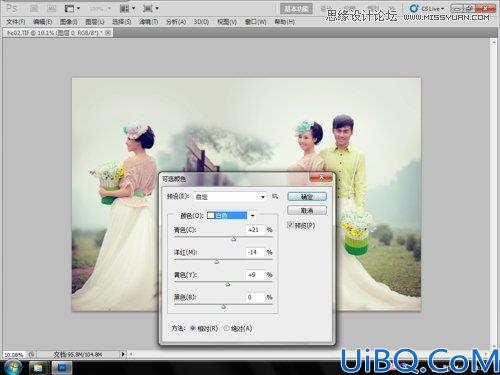The height and width of the screenshot is (375, 500).
Task: Click the status bar icon beside zoom field
Action: click(31, 354)
